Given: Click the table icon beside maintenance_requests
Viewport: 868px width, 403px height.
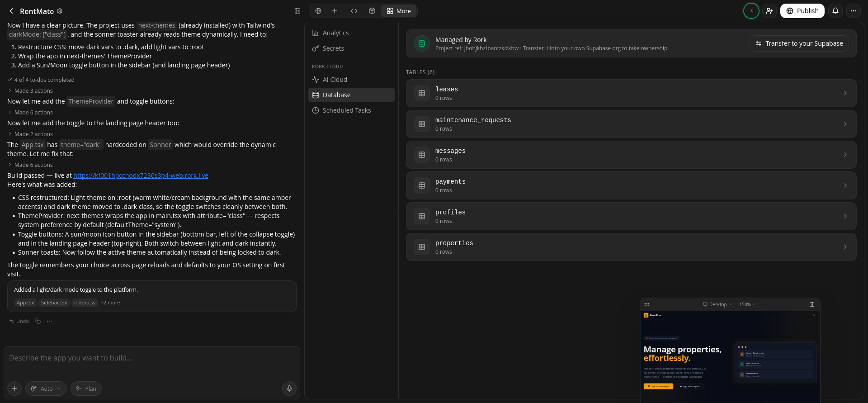Looking at the screenshot, I should point(422,124).
